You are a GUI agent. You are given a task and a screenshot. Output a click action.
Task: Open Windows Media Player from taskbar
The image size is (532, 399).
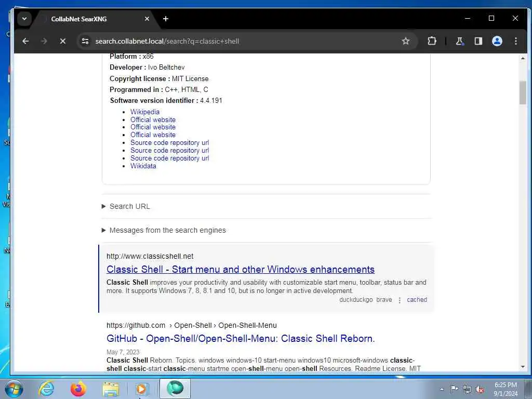pos(142,389)
